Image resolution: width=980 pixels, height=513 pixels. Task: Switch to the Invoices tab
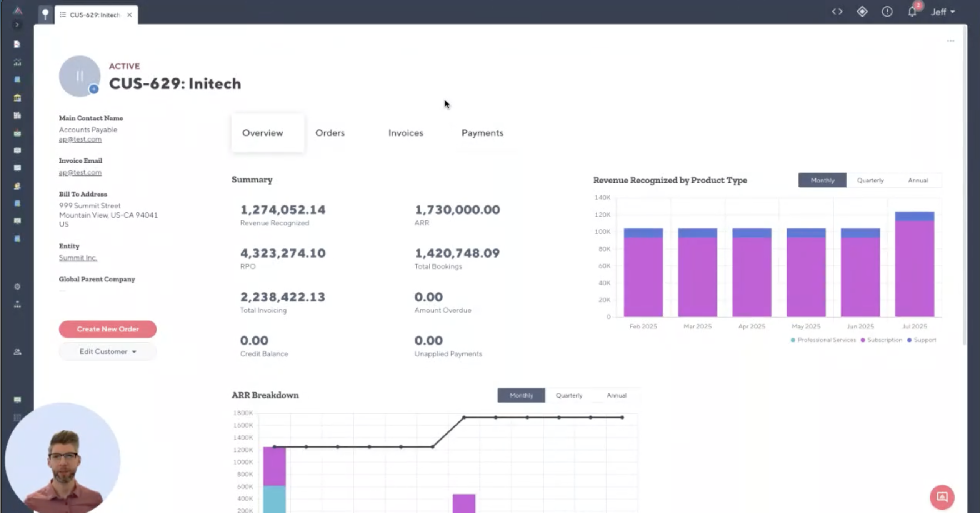point(405,133)
